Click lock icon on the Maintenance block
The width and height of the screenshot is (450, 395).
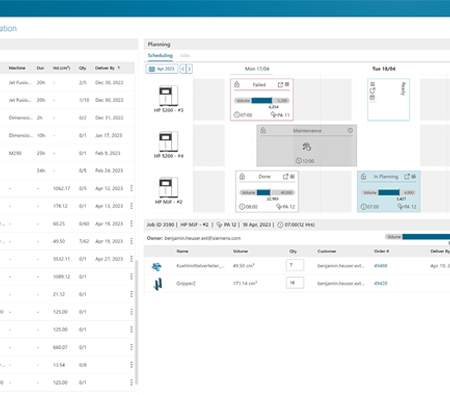tap(263, 131)
